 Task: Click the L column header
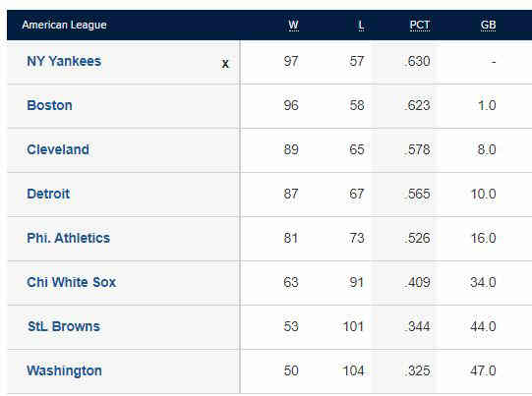click(361, 25)
